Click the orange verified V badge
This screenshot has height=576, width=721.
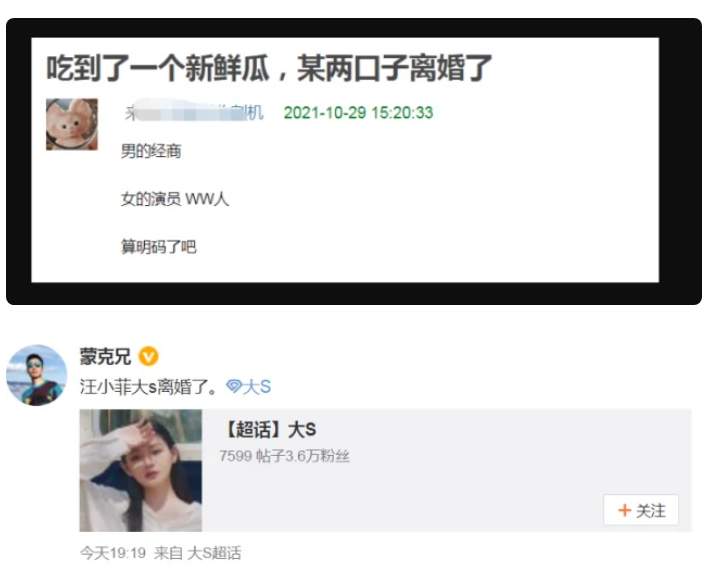coord(149,357)
